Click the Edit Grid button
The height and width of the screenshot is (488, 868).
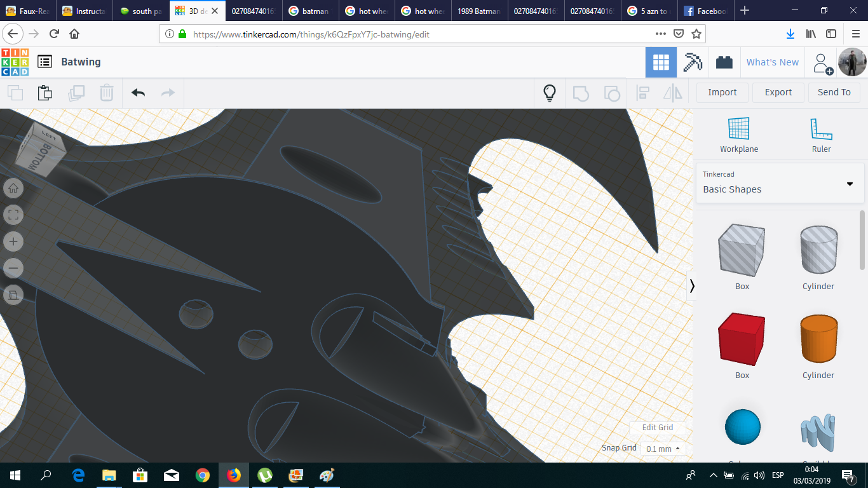tap(658, 428)
